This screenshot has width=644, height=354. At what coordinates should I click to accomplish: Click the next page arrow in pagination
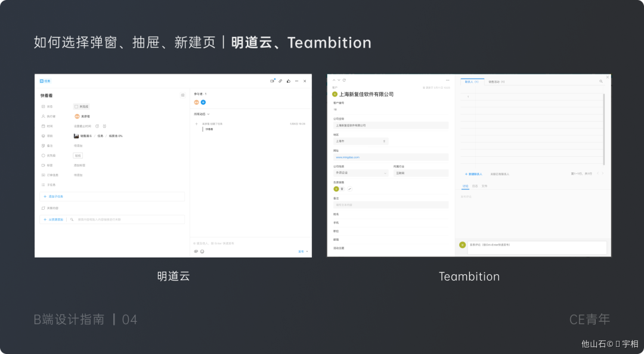click(602, 173)
